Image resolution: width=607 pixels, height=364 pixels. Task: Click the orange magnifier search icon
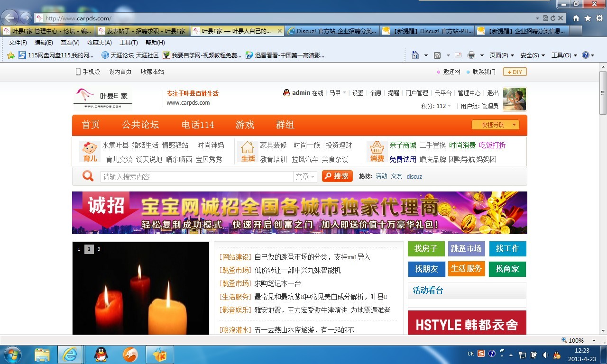(x=88, y=176)
